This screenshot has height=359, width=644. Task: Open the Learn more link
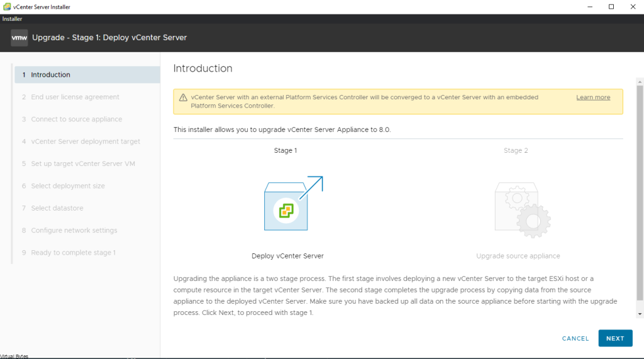[592, 97]
